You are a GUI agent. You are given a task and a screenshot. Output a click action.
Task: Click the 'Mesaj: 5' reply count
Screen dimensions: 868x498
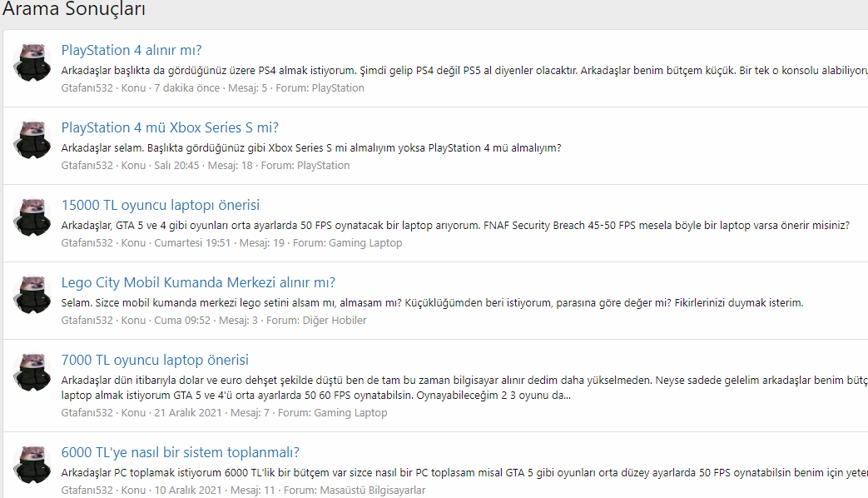click(247, 88)
